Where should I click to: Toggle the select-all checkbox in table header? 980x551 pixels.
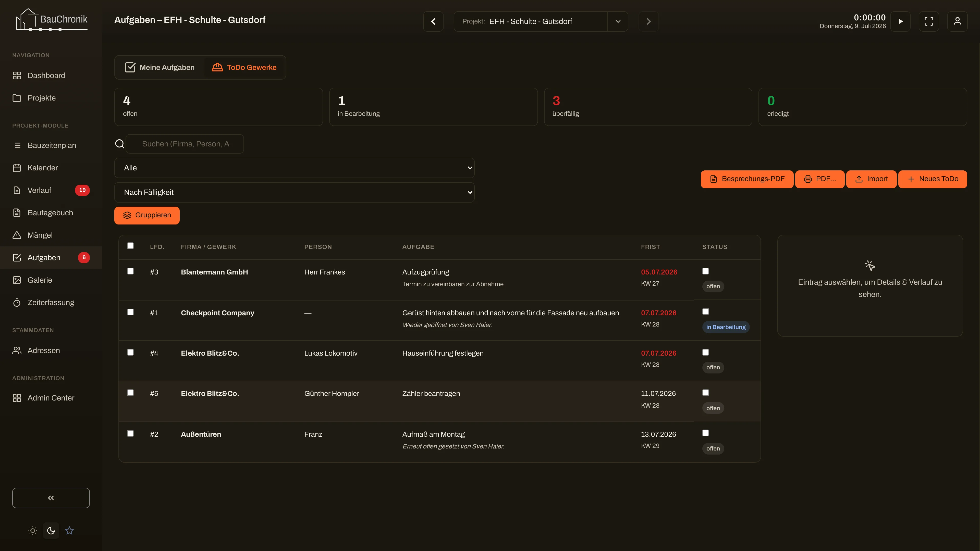click(x=130, y=246)
